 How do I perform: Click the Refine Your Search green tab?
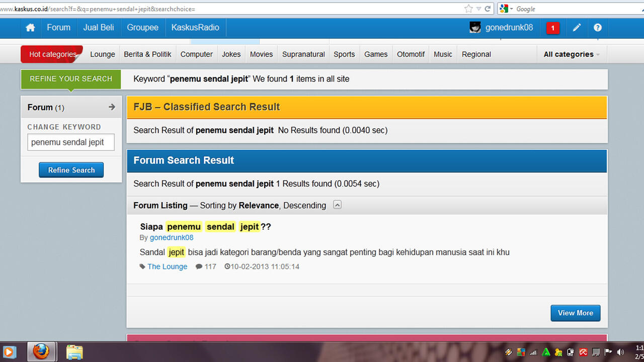click(x=71, y=79)
